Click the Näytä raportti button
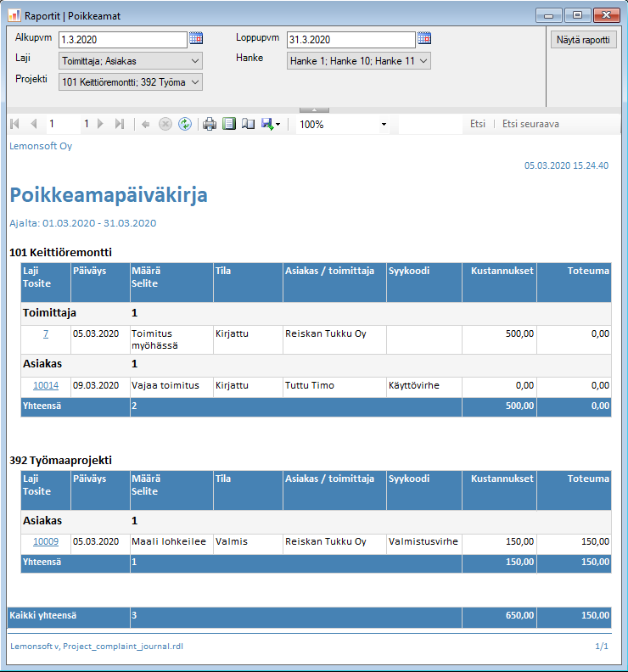This screenshot has width=628, height=672. [583, 40]
